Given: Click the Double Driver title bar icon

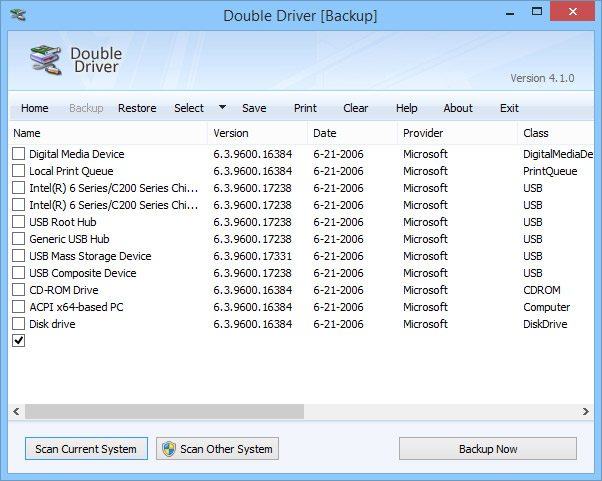Looking at the screenshot, I should pos(18,15).
